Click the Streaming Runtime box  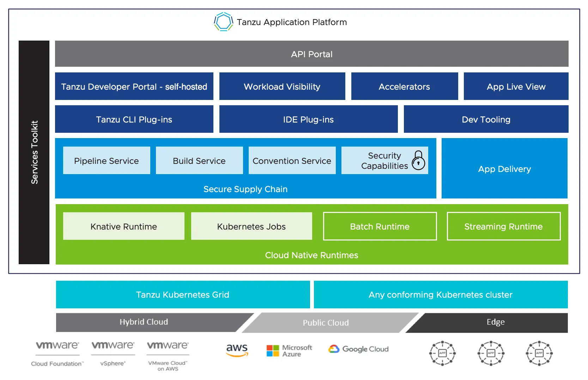[x=504, y=226]
